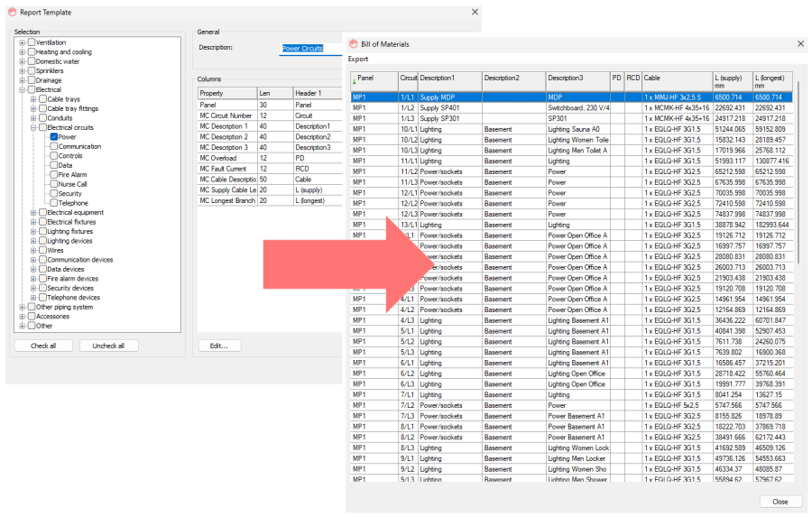Viewport: 812px width, 517px height.
Task: Expand the Security devices node
Action: tap(33, 288)
